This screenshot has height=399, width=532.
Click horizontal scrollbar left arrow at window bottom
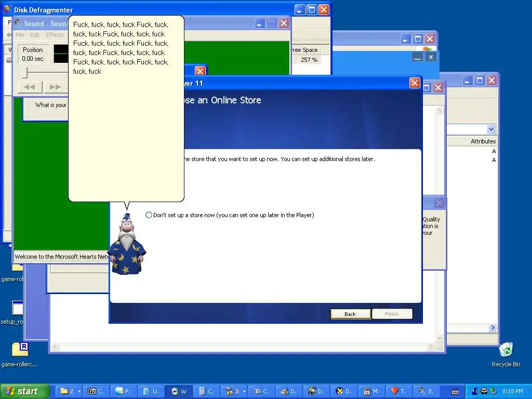click(x=55, y=347)
